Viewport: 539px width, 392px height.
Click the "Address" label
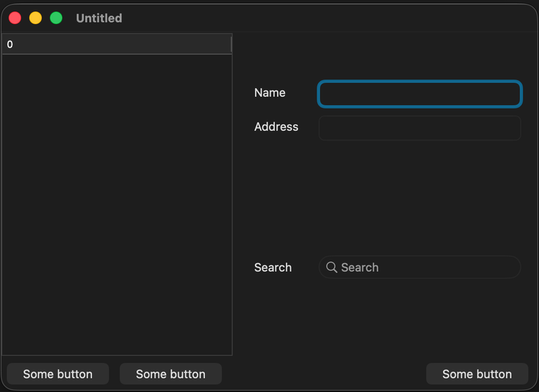276,126
